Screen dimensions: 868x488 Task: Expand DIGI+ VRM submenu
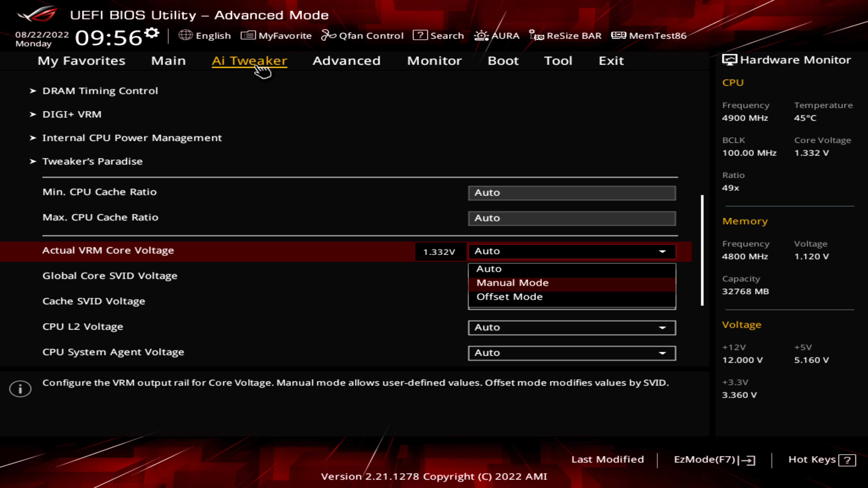pos(71,115)
